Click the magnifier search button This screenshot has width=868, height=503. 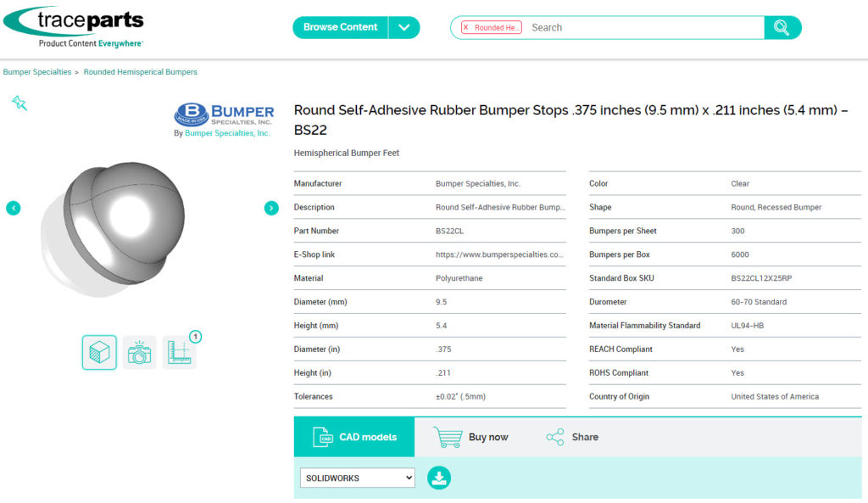pos(782,28)
